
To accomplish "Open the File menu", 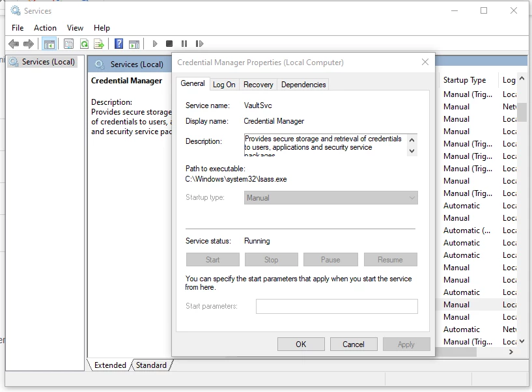I will tap(18, 28).
